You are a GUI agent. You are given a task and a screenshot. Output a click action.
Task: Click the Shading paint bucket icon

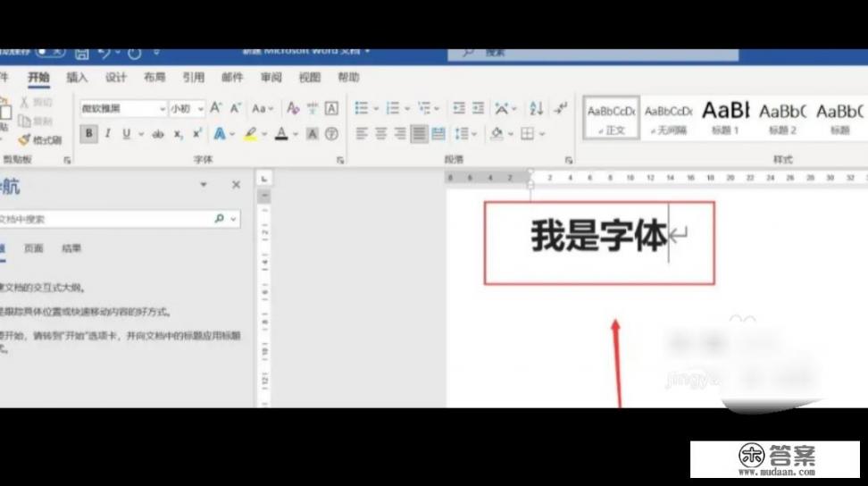497,134
